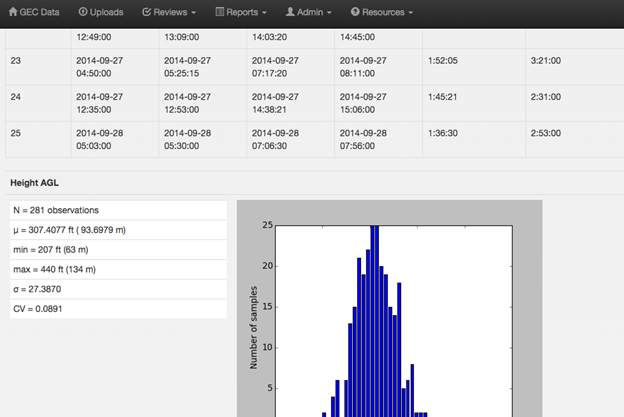Click the Uploads icon in navbar
Viewport: 624px width, 417px height.
coord(83,12)
